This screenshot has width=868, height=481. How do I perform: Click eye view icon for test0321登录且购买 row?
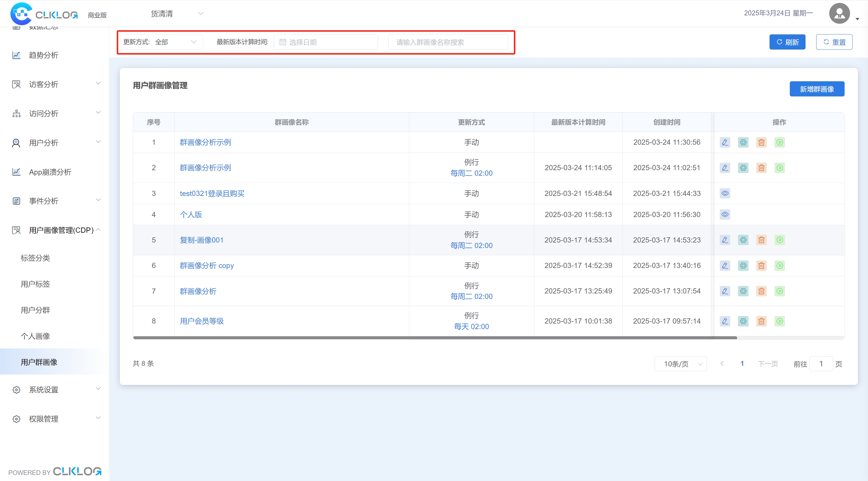click(x=725, y=193)
